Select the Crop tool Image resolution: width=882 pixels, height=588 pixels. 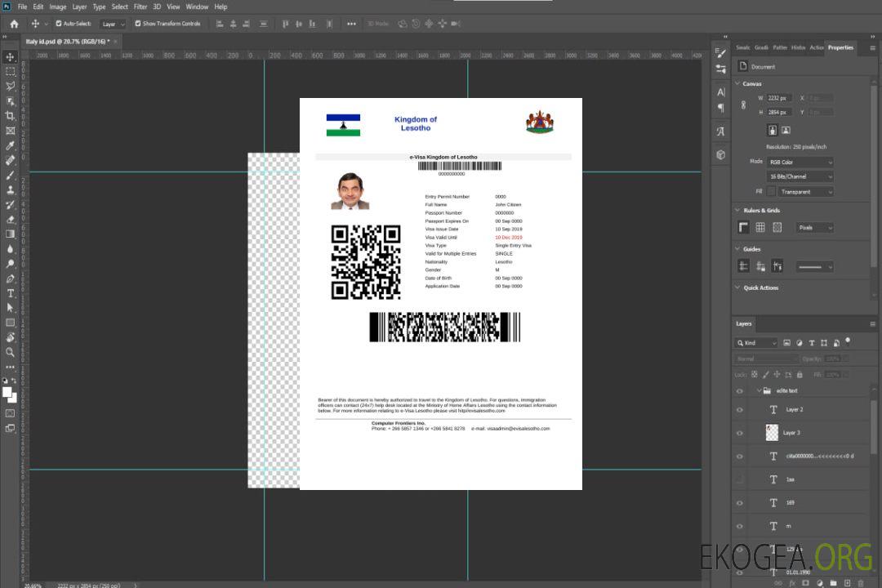click(10, 116)
